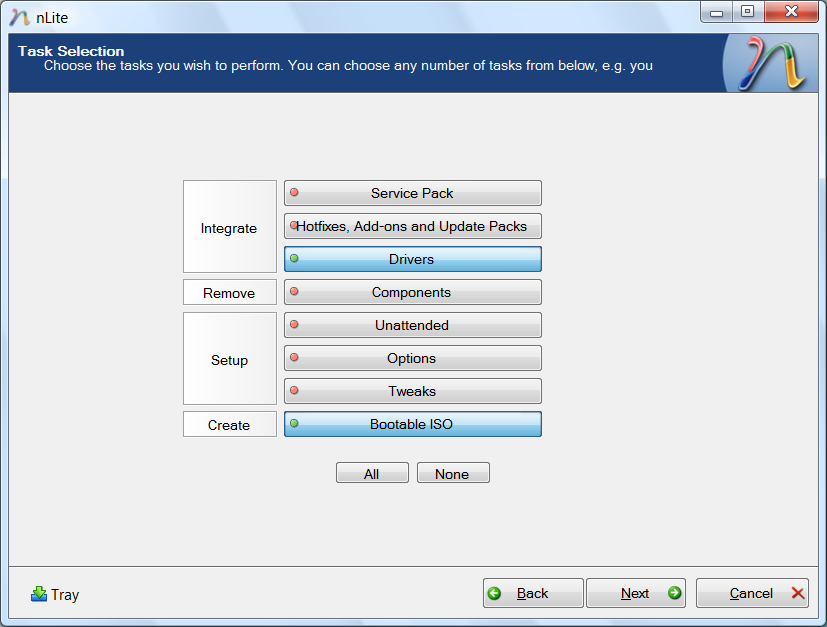827x627 pixels.
Task: Click the Tray download arrow icon
Action: (39, 594)
